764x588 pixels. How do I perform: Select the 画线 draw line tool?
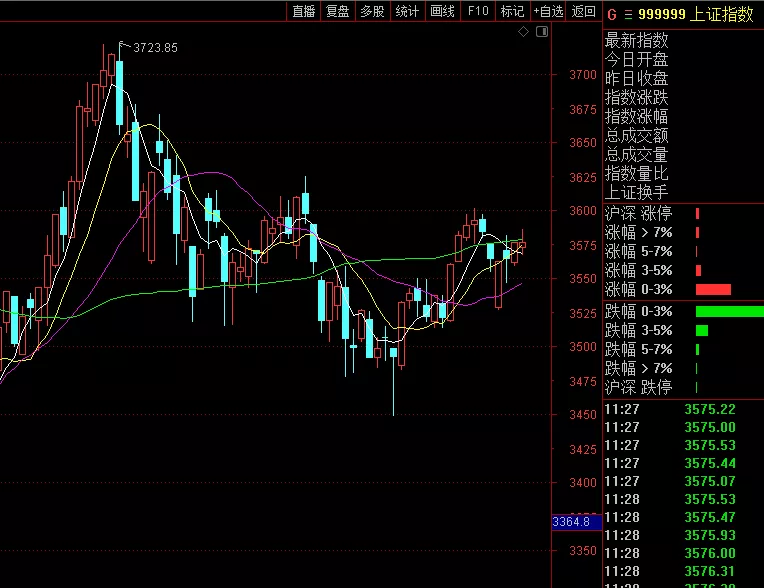coord(442,11)
